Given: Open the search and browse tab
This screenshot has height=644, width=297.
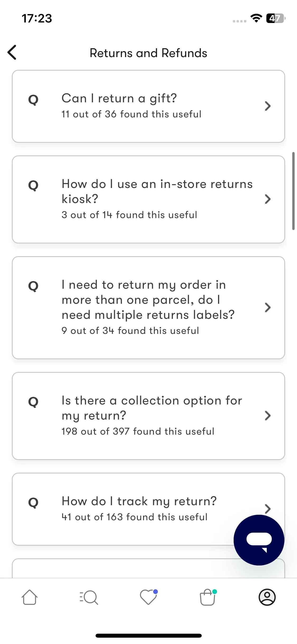Looking at the screenshot, I should (x=89, y=597).
